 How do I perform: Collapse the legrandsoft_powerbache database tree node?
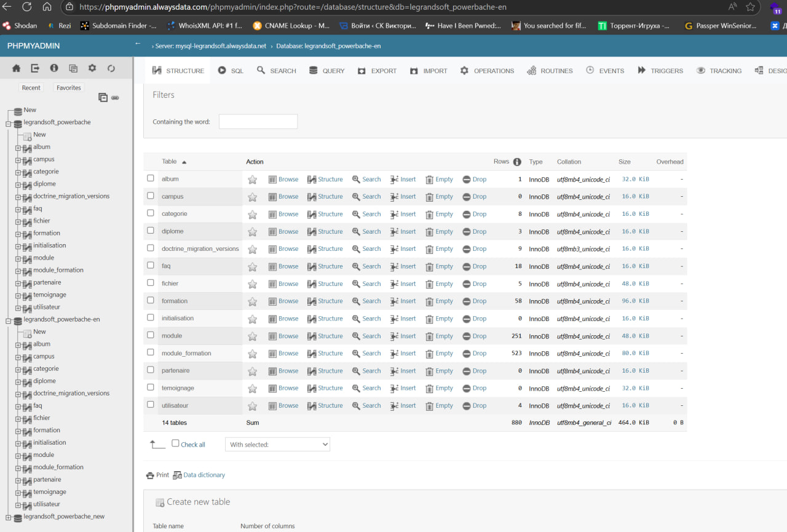click(9, 123)
